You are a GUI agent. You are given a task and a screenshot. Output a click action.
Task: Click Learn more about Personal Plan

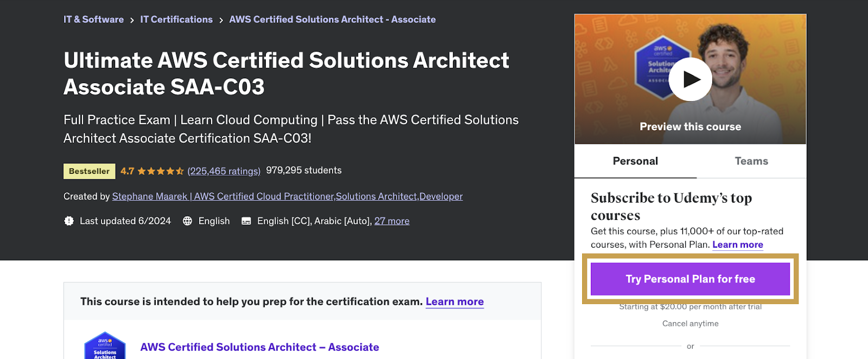click(737, 244)
